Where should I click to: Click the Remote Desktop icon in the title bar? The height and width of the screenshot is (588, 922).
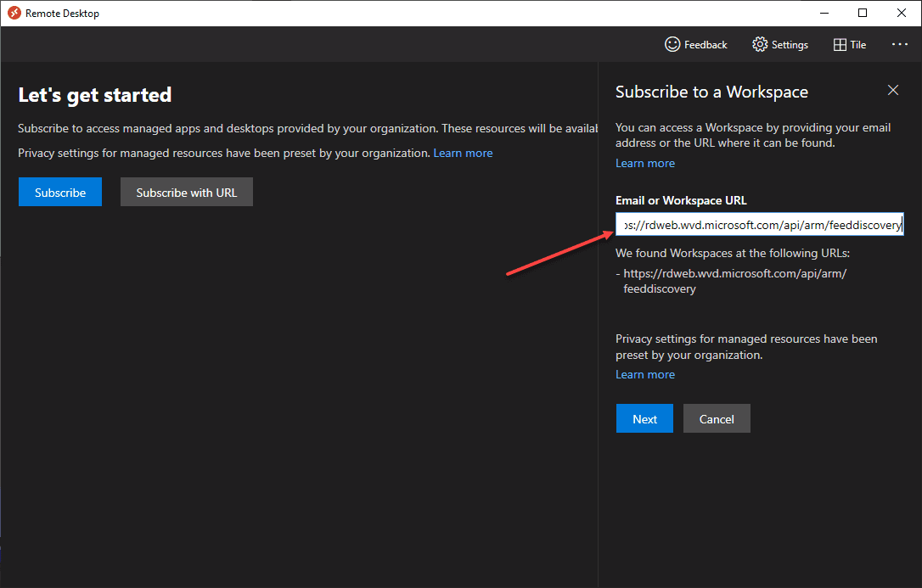coord(12,13)
